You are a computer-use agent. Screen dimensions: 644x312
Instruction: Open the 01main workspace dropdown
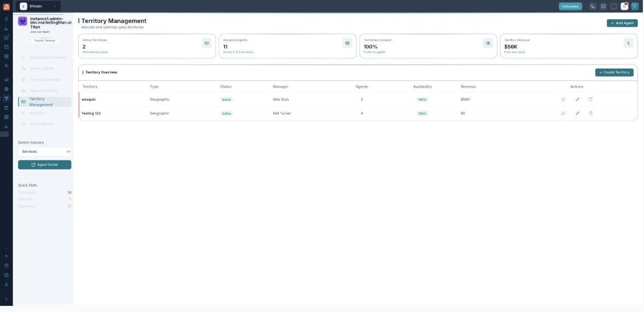pos(38,6)
